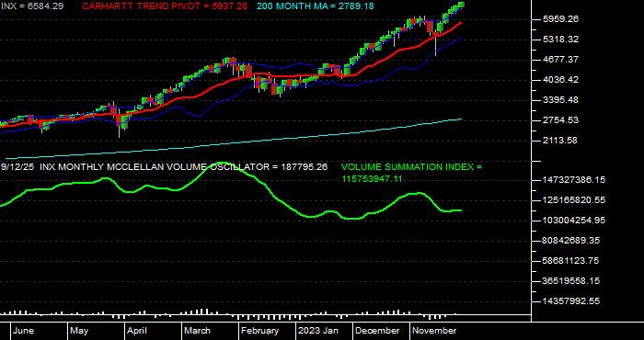Click the INX = 6584.29 readout

[32, 6]
